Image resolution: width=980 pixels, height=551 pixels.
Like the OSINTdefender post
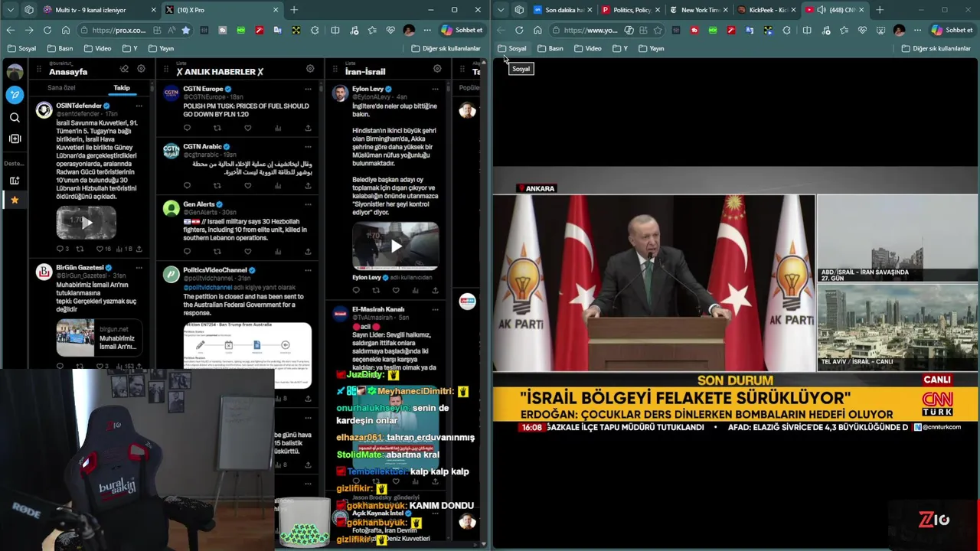pyautogui.click(x=100, y=249)
